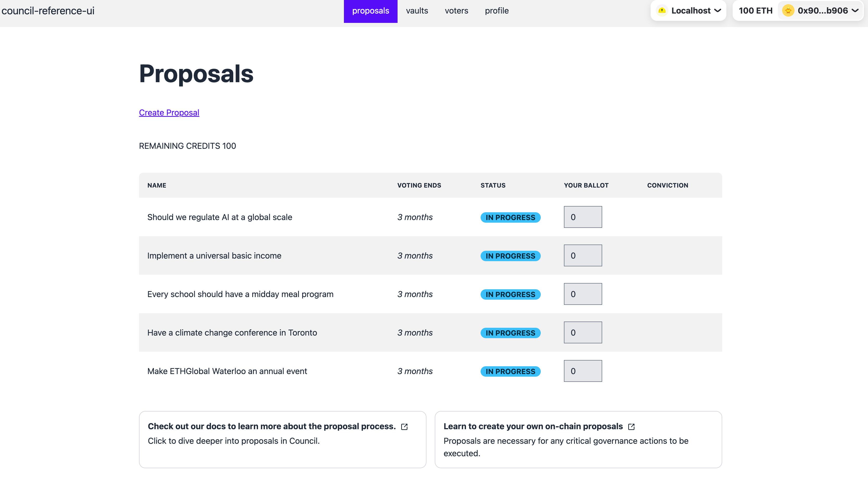The image size is (868, 501).
Task: Go to the voters tab
Action: tap(456, 11)
